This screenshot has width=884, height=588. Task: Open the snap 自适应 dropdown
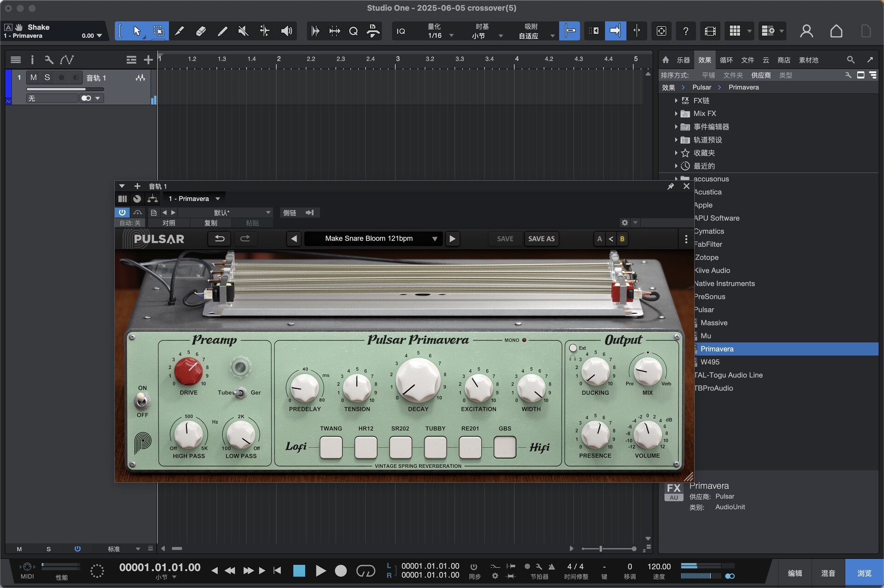[x=536, y=35]
